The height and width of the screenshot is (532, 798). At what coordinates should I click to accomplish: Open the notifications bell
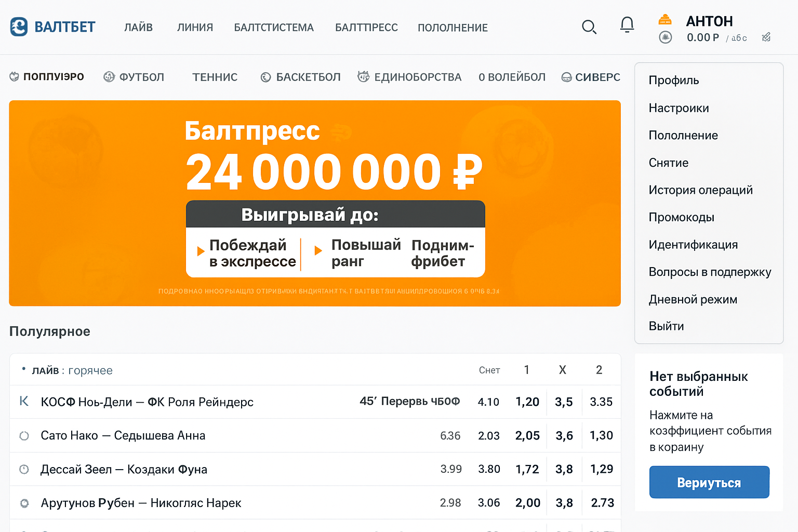click(x=627, y=24)
